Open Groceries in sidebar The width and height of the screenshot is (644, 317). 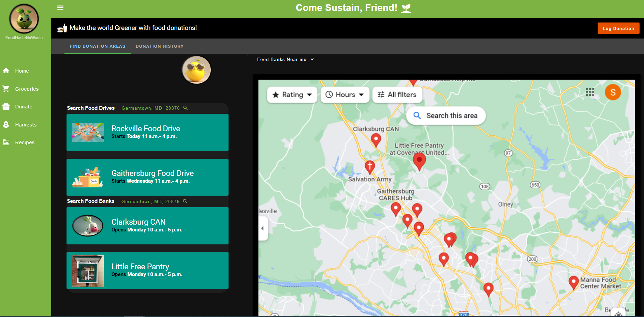coord(27,89)
